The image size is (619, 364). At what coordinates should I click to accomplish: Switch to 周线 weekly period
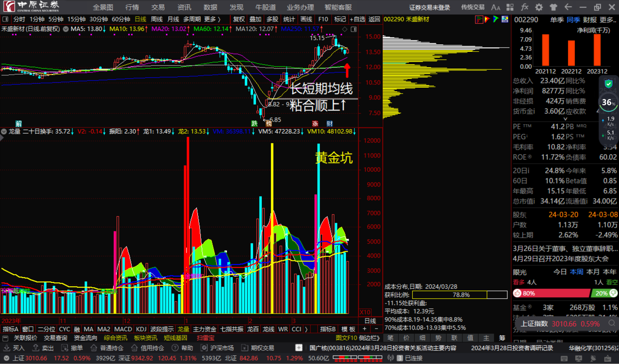157,19
